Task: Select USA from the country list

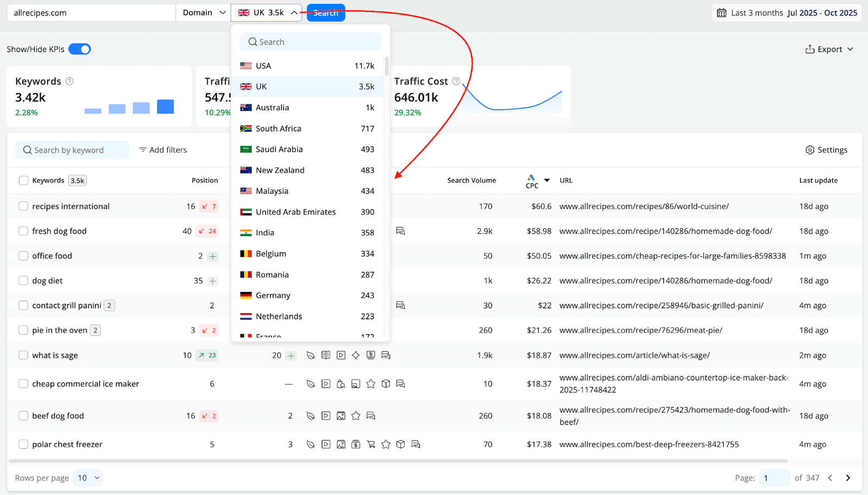Action: point(308,66)
